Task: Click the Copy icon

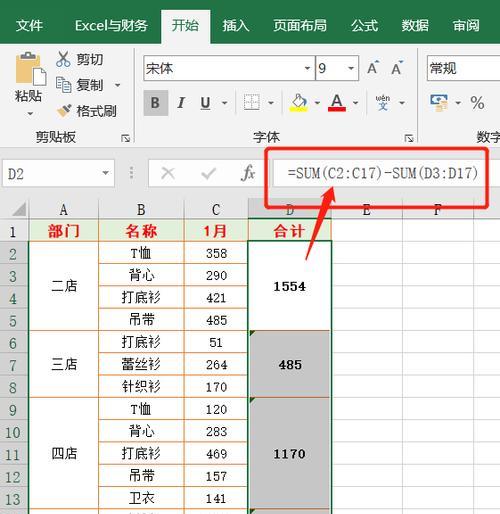Action: point(63,85)
